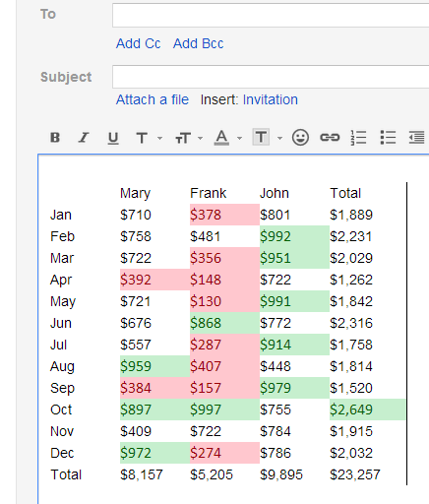Image resolution: width=429 pixels, height=504 pixels.
Task: Open the font family T button
Action: pos(142,138)
